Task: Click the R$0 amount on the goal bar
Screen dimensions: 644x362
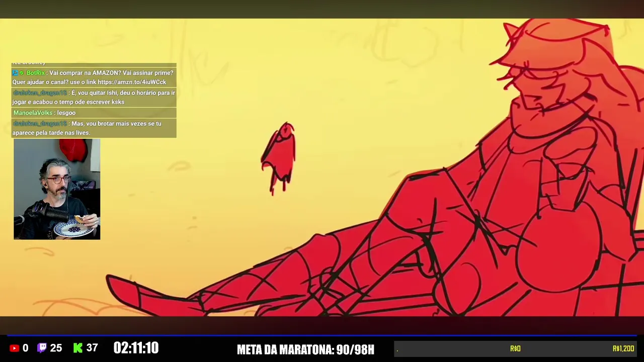Action: click(515, 348)
